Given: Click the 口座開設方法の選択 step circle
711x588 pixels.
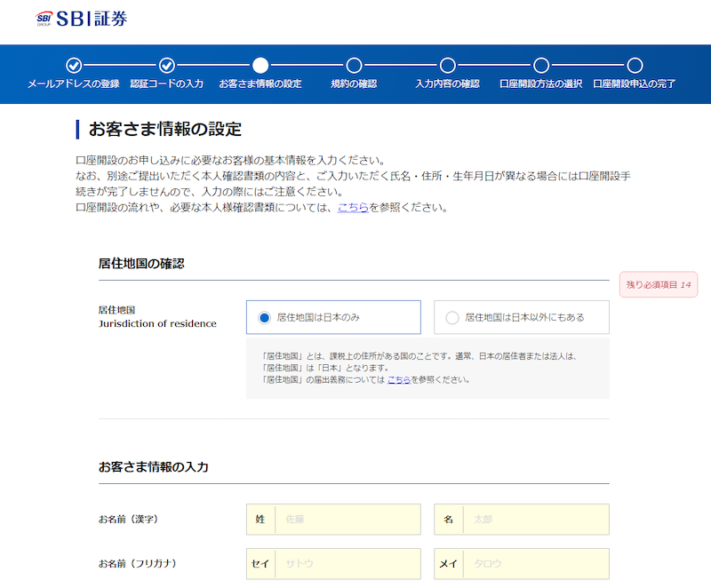Looking at the screenshot, I should click(x=540, y=65).
